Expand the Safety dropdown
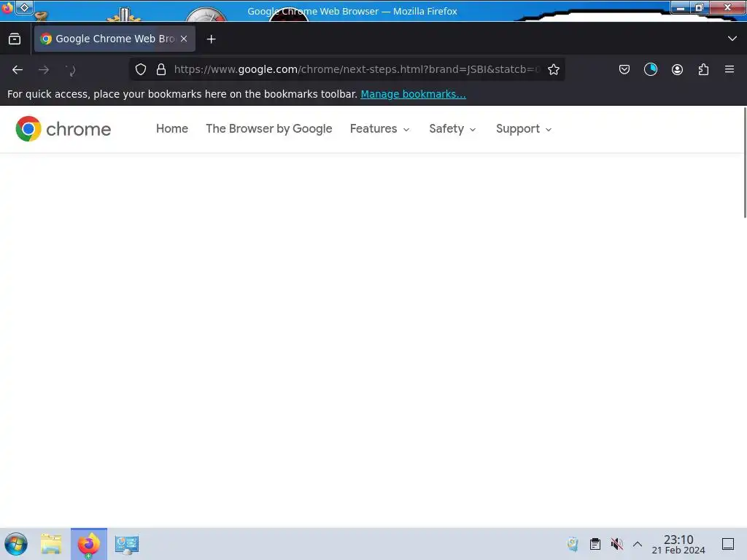This screenshot has width=747, height=560. 452,128
